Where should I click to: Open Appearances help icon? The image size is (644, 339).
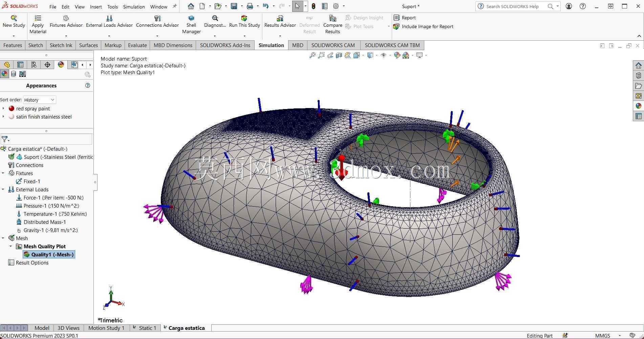(88, 85)
